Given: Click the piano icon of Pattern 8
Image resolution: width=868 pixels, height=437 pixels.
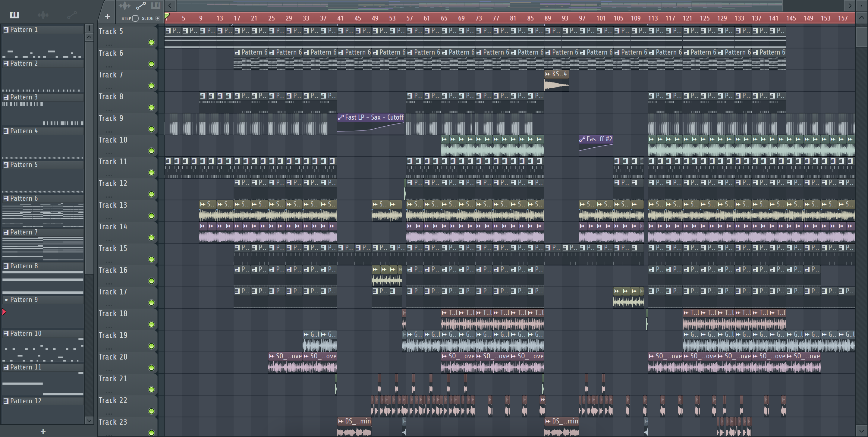Looking at the screenshot, I should [6, 266].
